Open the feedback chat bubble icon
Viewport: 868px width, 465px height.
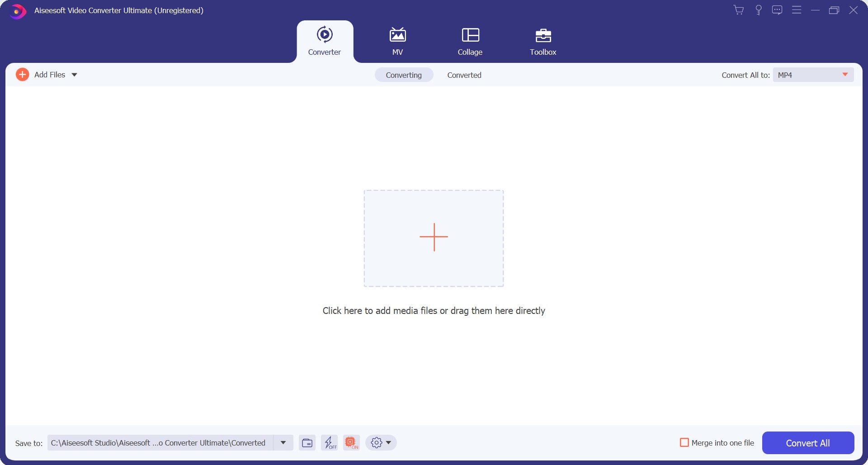pos(777,10)
